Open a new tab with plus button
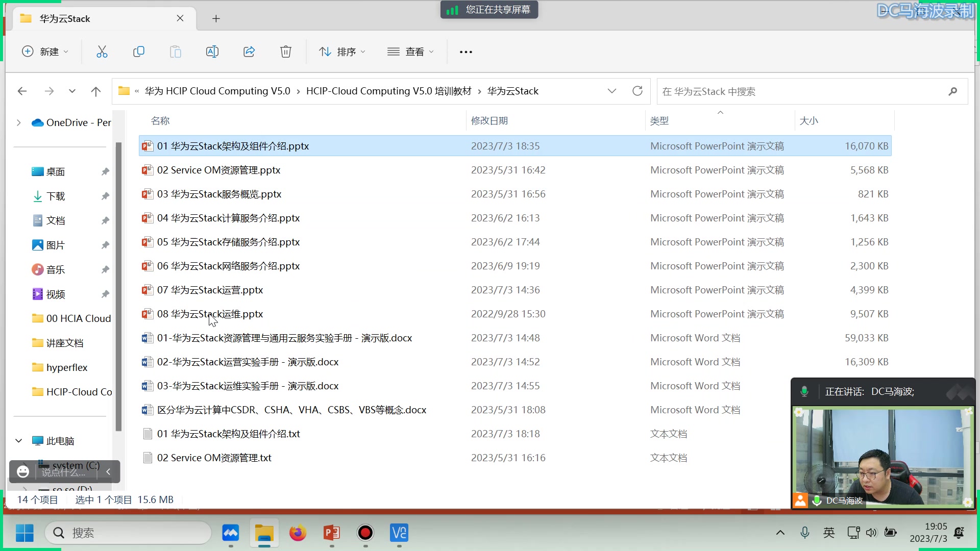Viewport: 980px width, 551px height. pyautogui.click(x=216, y=19)
